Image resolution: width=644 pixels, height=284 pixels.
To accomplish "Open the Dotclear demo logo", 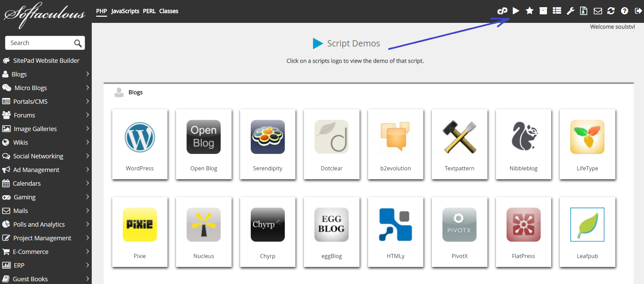I will point(332,137).
